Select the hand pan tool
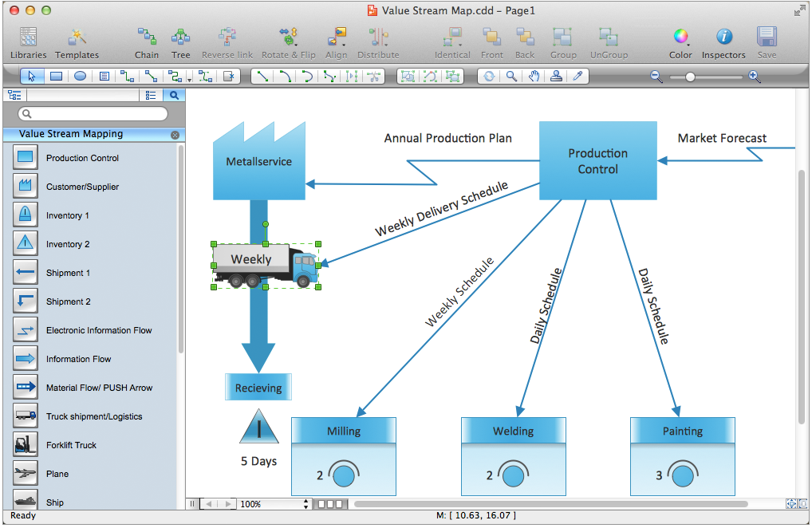Screen dimensions: 812x528 coord(534,77)
